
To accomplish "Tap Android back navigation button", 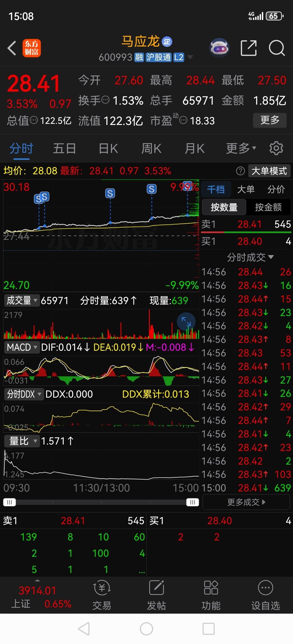I will 84,629.
